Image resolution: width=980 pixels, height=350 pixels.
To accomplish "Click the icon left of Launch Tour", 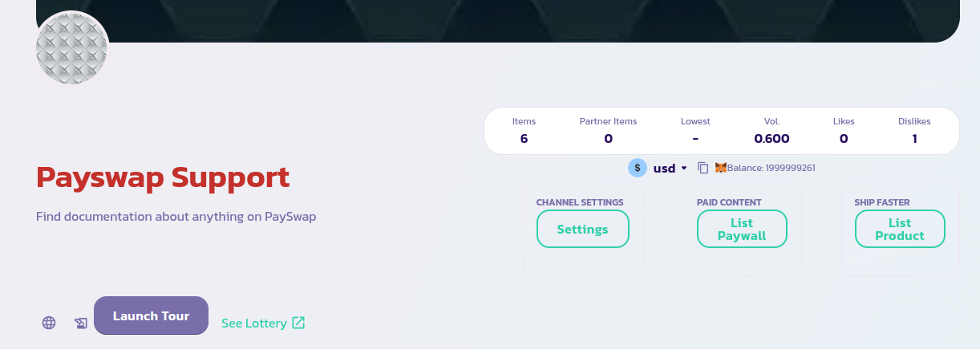I will coord(80,323).
